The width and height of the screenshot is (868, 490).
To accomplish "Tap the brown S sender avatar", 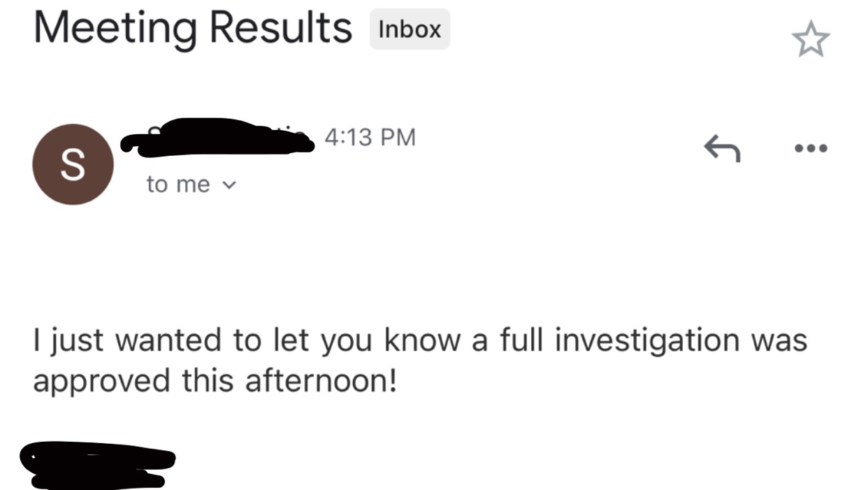I will (x=73, y=164).
